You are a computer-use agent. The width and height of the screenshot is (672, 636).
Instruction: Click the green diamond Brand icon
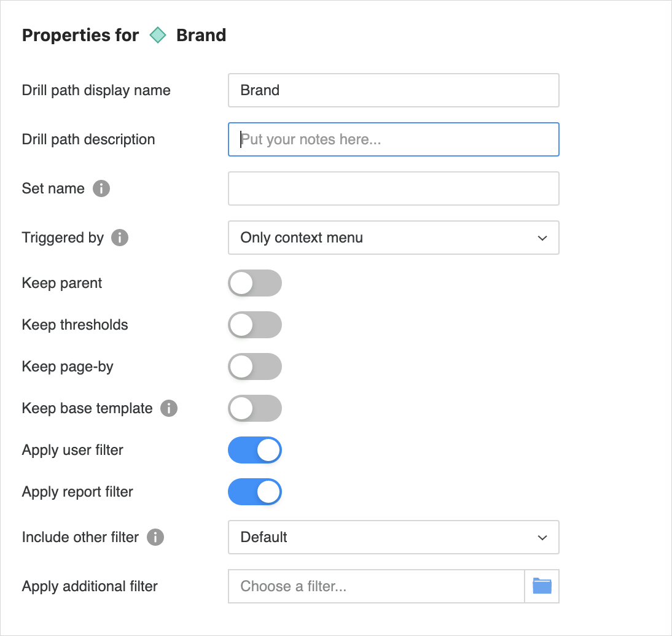[x=158, y=36]
